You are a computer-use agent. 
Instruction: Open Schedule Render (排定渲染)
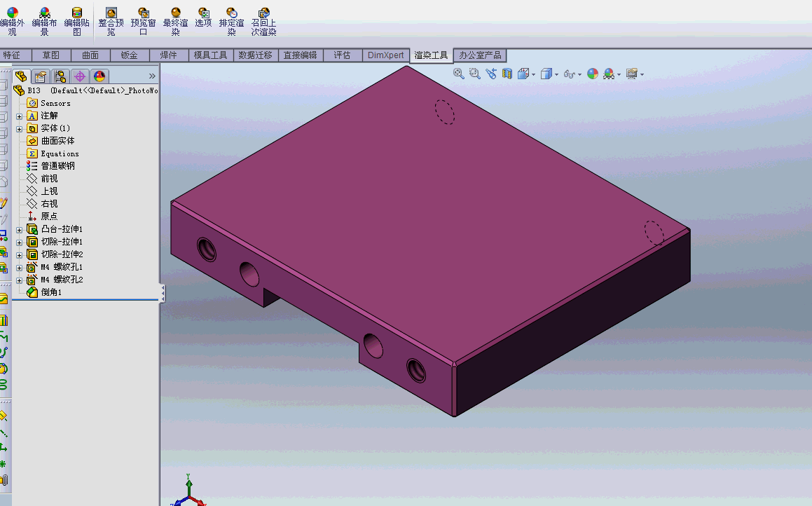coord(231,21)
